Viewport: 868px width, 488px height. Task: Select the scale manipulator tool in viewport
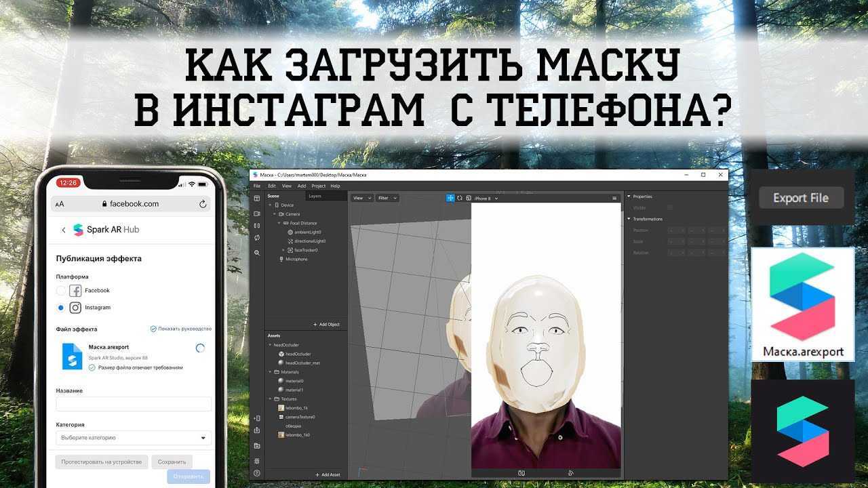click(x=469, y=198)
